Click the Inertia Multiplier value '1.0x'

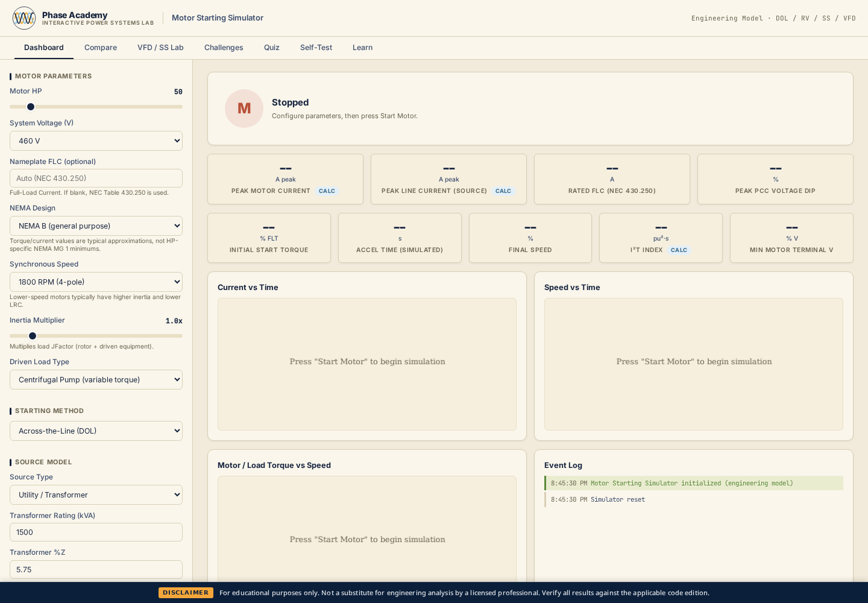(x=174, y=321)
